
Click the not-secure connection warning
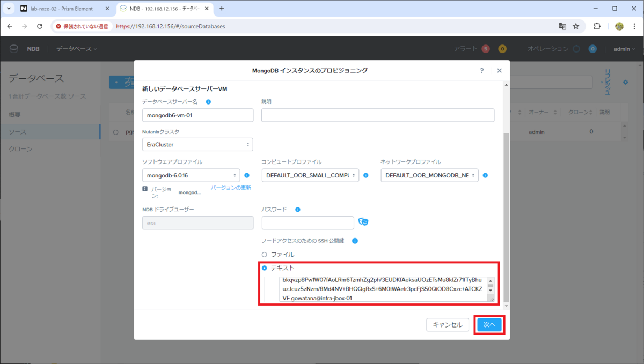82,26
